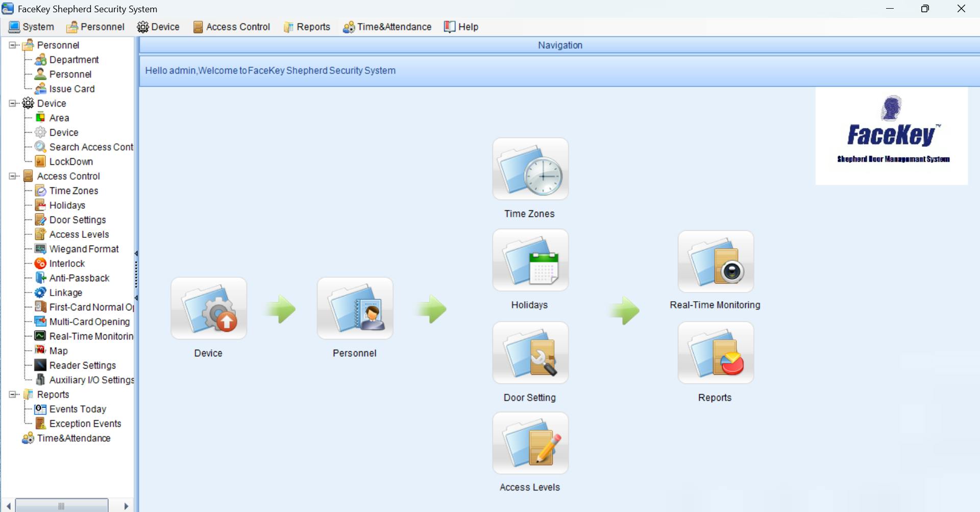Open the Door Setting wrench icon
Screen dimensions: 980x512
(530, 353)
